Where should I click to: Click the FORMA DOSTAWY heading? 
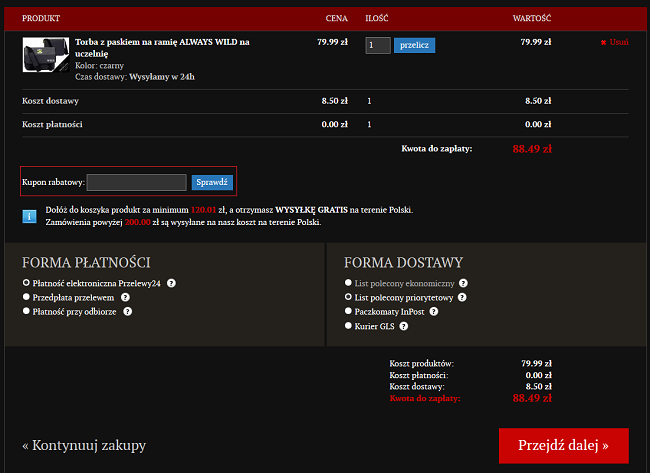[403, 262]
